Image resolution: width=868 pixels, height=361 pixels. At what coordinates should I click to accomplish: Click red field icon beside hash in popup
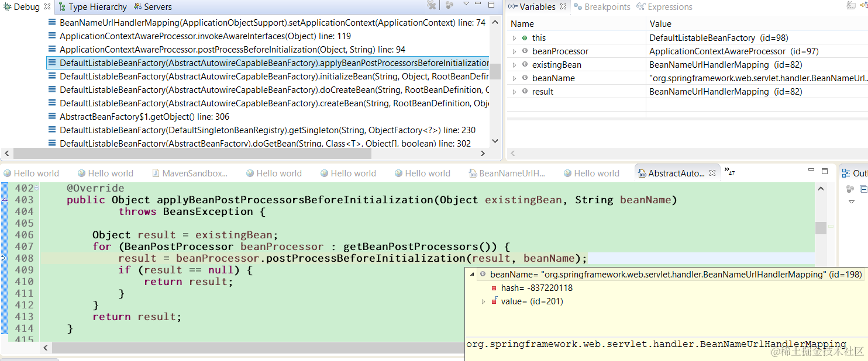coord(494,288)
